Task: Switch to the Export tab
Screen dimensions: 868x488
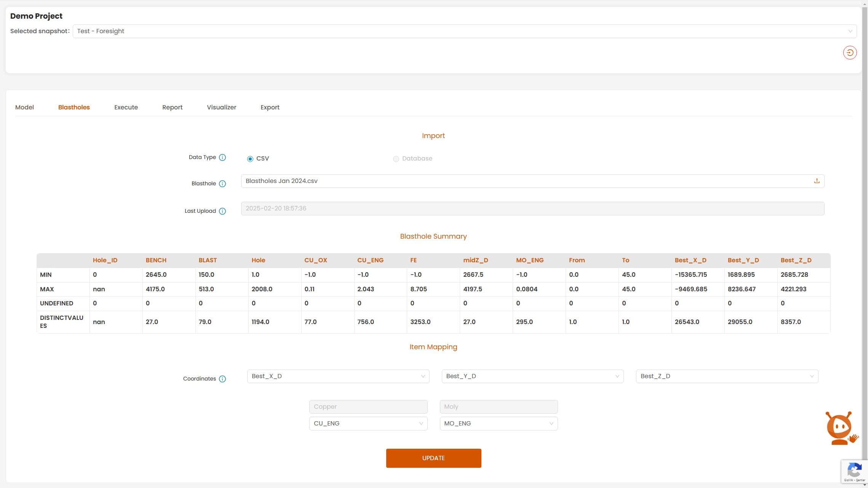Action: tap(270, 108)
